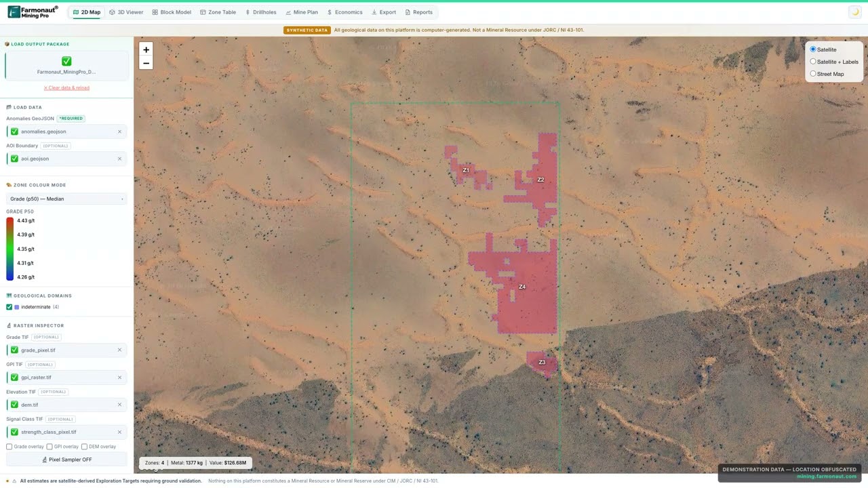Remove the gpi_raster.tif file
The width and height of the screenshot is (868, 488).
(119, 378)
